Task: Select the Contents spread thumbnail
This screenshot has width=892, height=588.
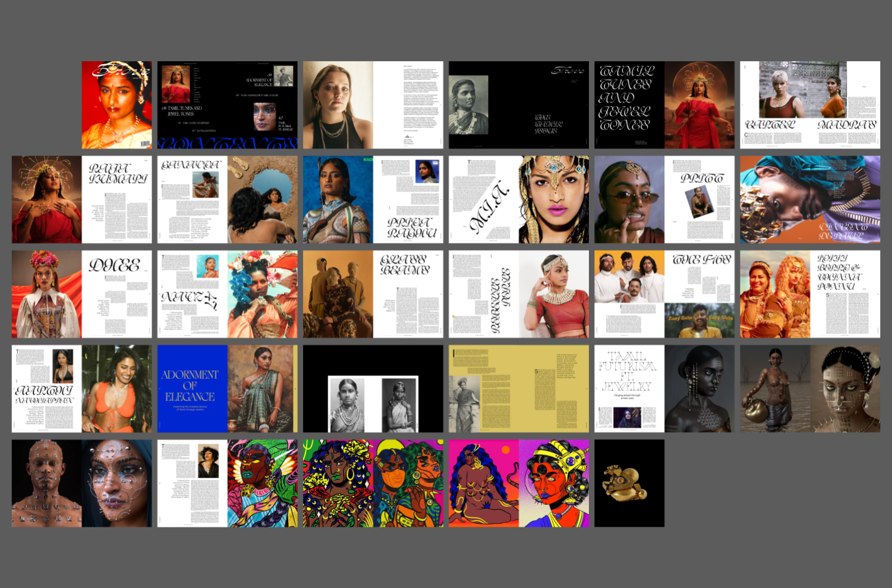Action: [227, 105]
